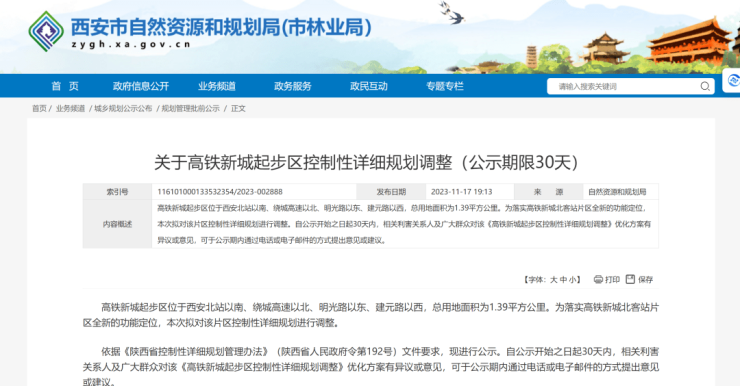Click the zygh.xa.gov.cn domain text

(131, 45)
